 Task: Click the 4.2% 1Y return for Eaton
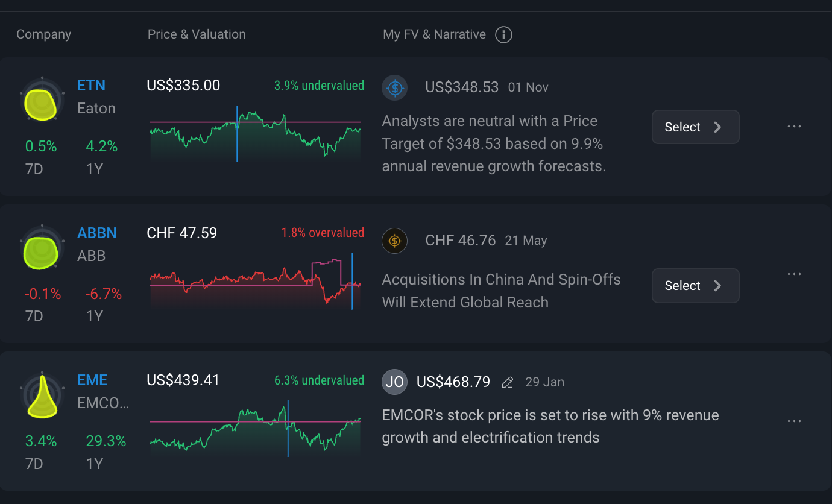point(101,146)
